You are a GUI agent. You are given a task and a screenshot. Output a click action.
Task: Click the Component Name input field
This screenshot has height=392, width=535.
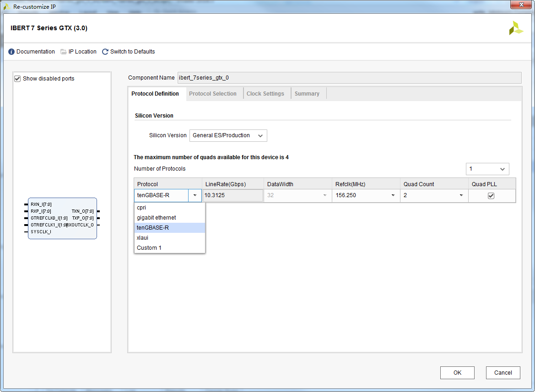[x=349, y=78]
